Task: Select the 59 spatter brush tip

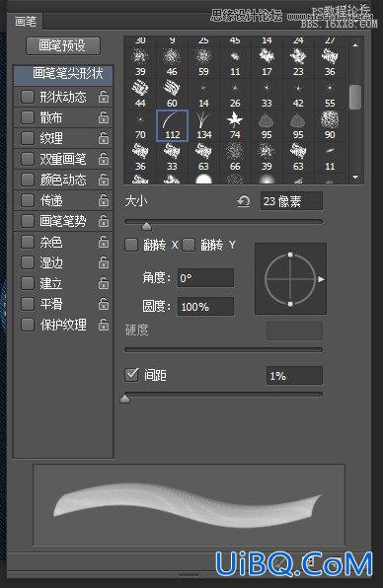Action: click(203, 62)
